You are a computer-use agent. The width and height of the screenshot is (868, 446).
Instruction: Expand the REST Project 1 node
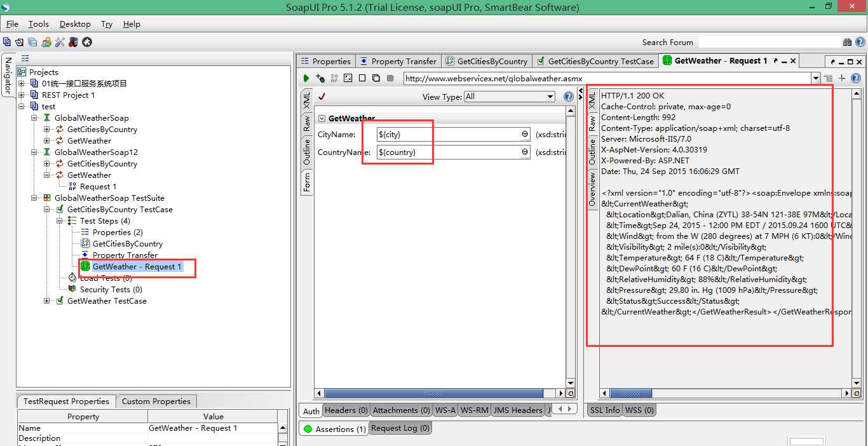22,95
